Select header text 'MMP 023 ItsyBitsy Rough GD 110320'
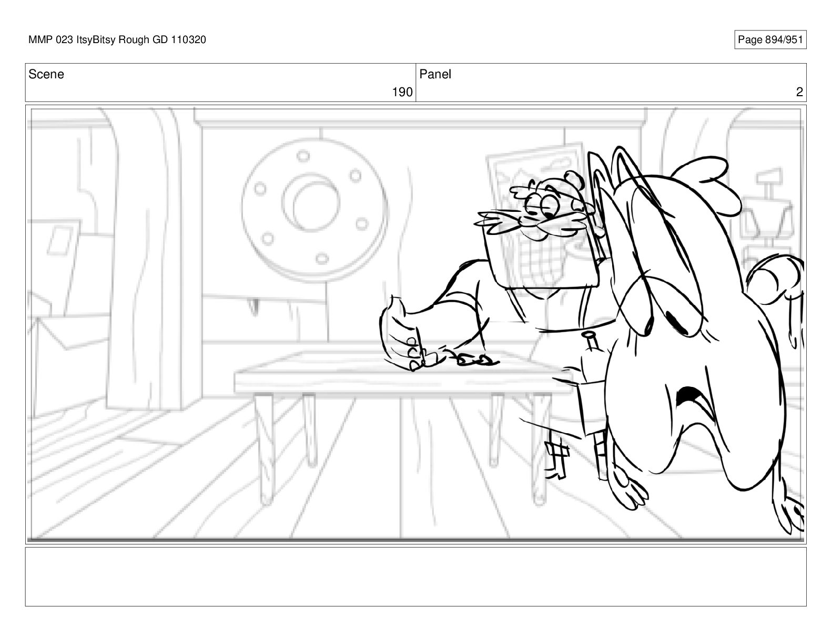Viewport: 832px width, 644px height. 117,39
